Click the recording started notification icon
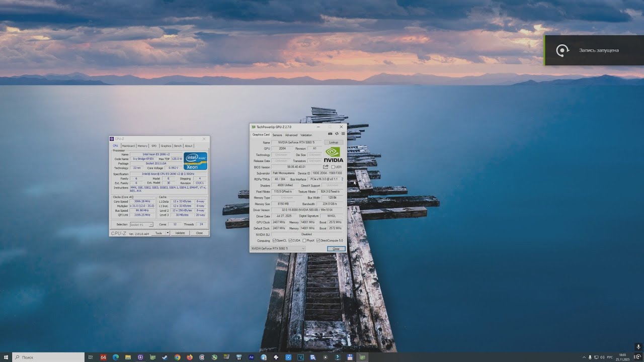Viewport: 644px width, 362px height. click(562, 50)
